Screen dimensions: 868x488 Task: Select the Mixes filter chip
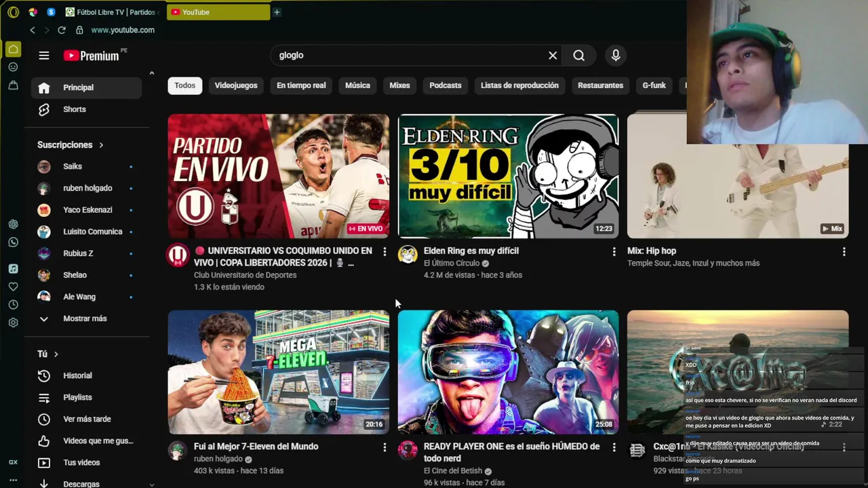[x=399, y=85]
